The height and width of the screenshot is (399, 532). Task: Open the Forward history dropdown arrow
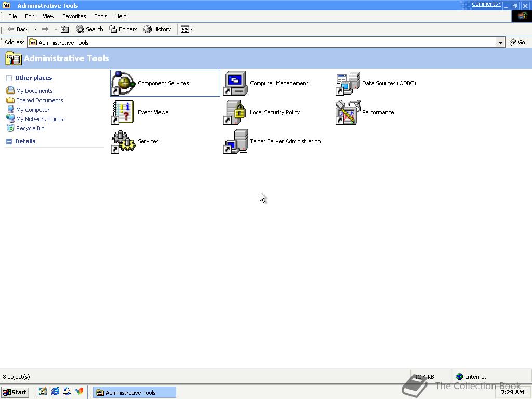[56, 29]
